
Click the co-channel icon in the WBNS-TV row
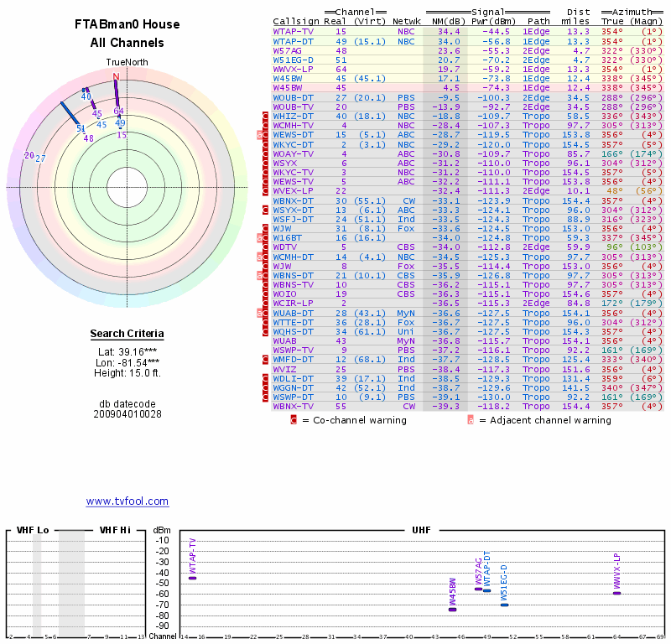(265, 285)
